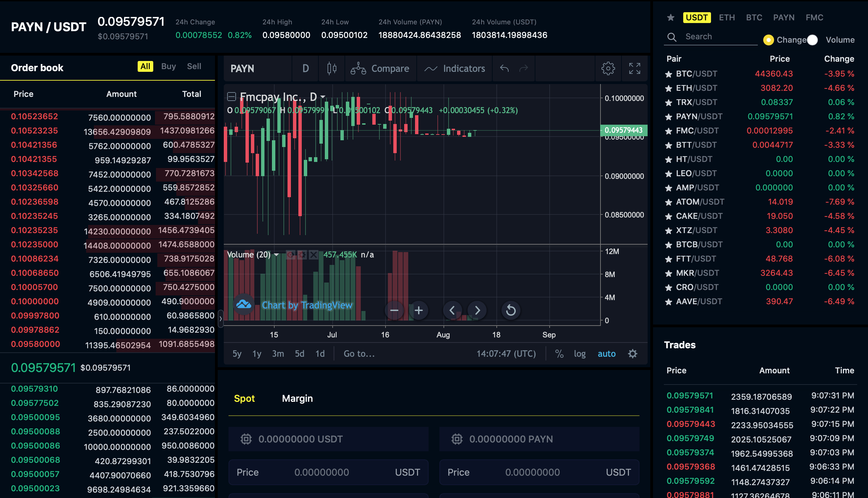The width and height of the screenshot is (868, 498).
Task: Click the search magnifier icon
Action: coord(672,37)
